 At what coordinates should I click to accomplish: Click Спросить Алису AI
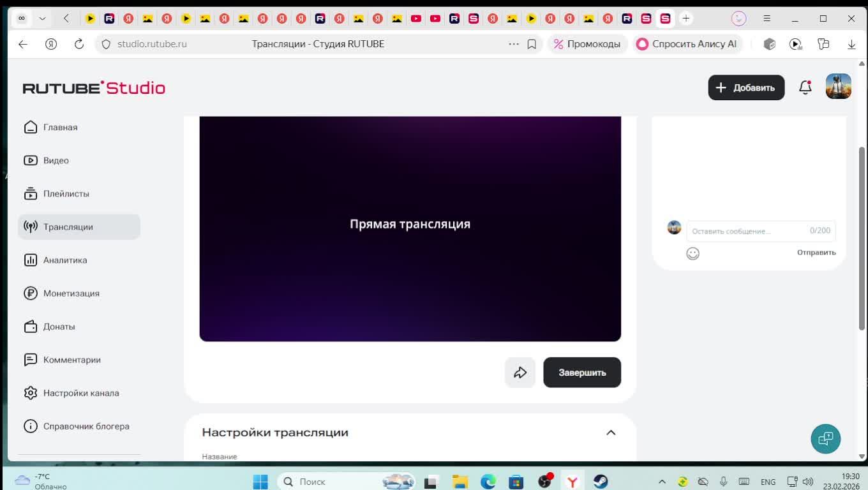pos(686,44)
